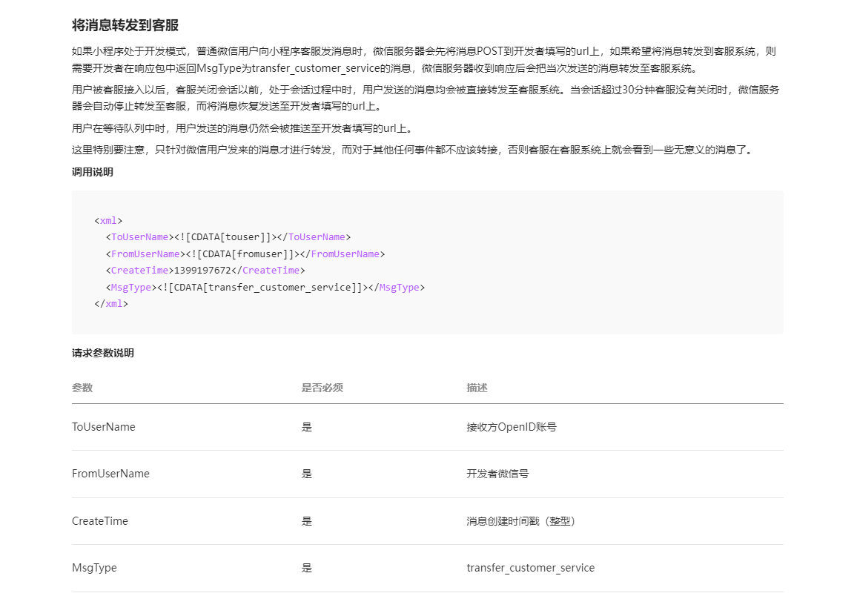Click 开发者微信号 description cell

click(498, 474)
